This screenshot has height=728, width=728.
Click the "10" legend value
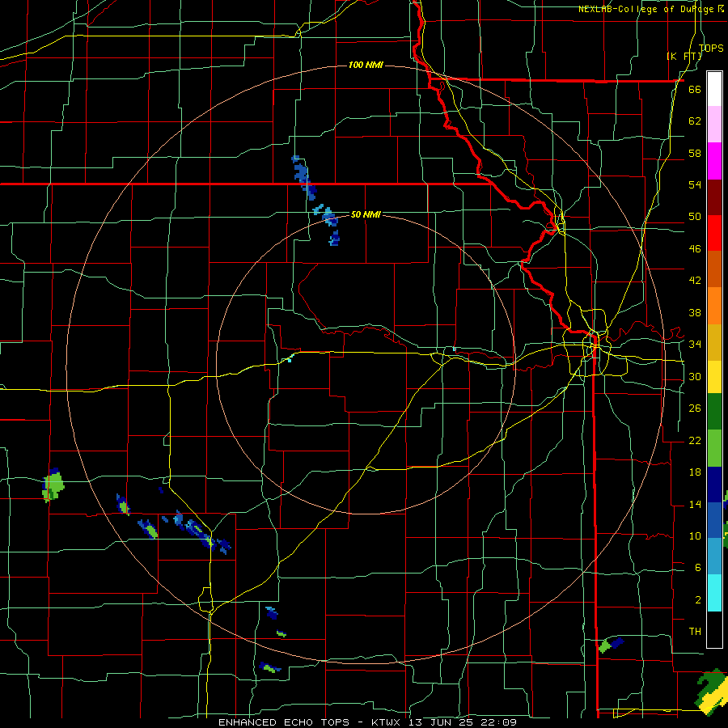(695, 535)
